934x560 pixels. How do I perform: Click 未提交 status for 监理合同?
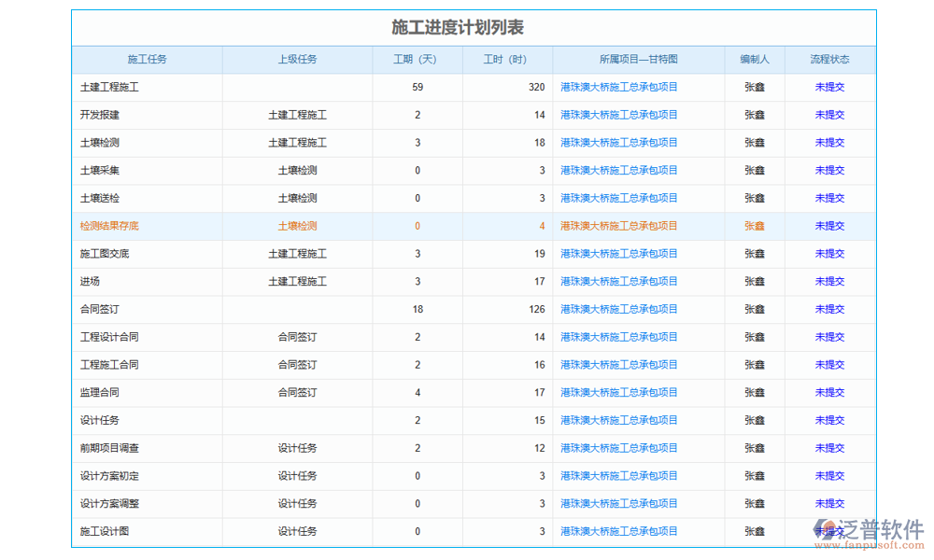(829, 393)
